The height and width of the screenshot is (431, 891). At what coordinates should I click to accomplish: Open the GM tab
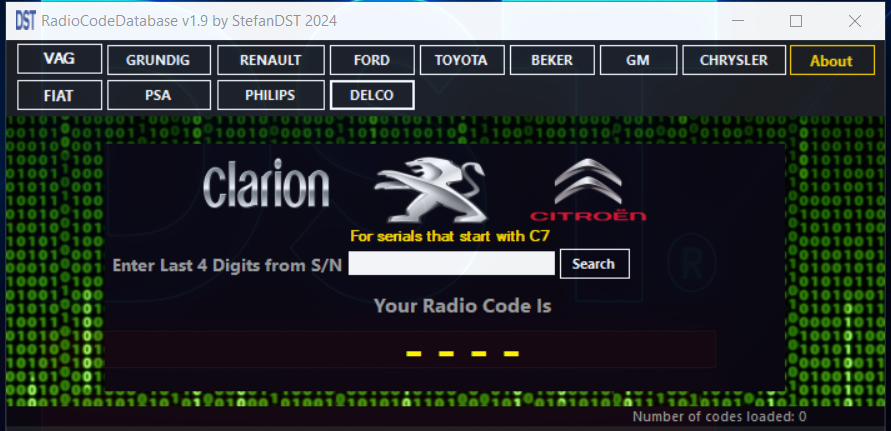(x=638, y=60)
